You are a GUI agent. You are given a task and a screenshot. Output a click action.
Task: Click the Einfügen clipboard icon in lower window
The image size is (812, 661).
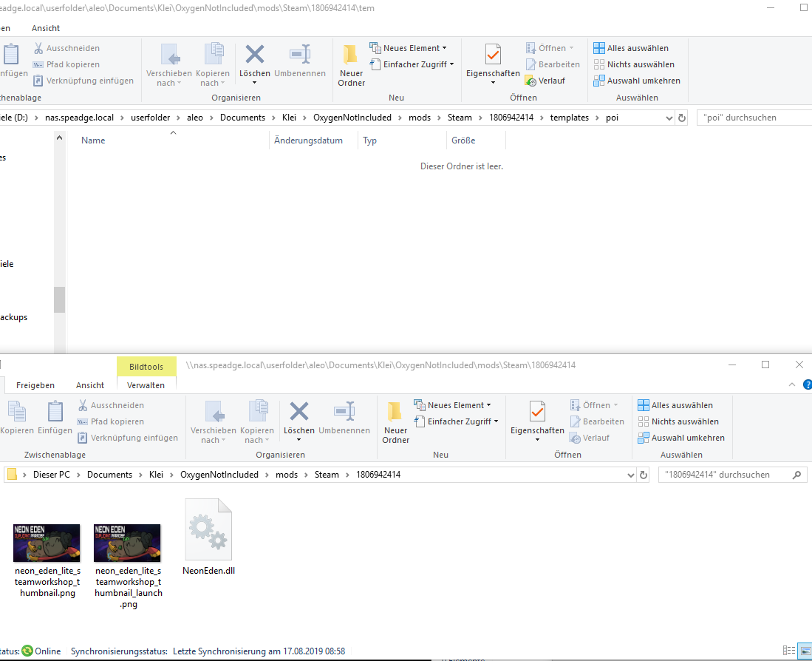click(x=55, y=418)
